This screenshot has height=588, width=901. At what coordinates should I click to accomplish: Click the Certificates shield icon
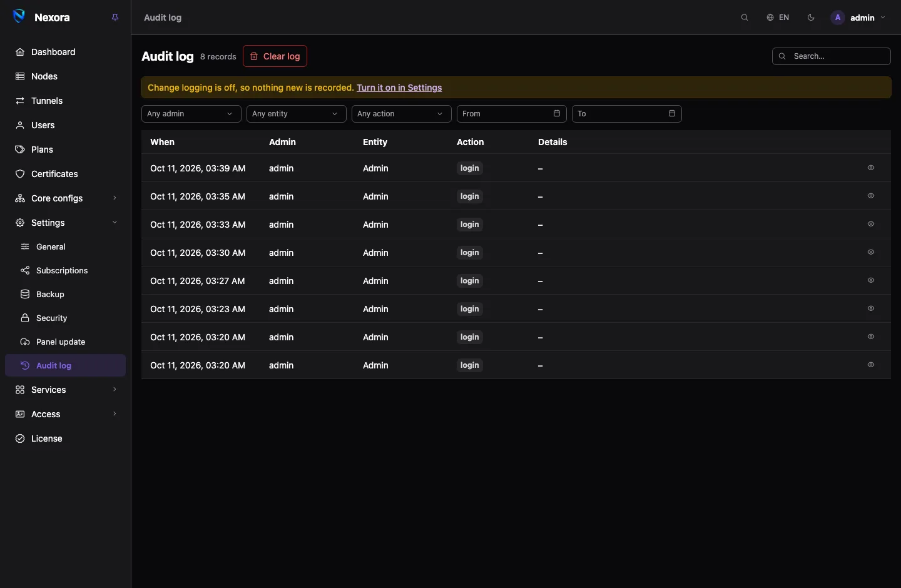20,174
